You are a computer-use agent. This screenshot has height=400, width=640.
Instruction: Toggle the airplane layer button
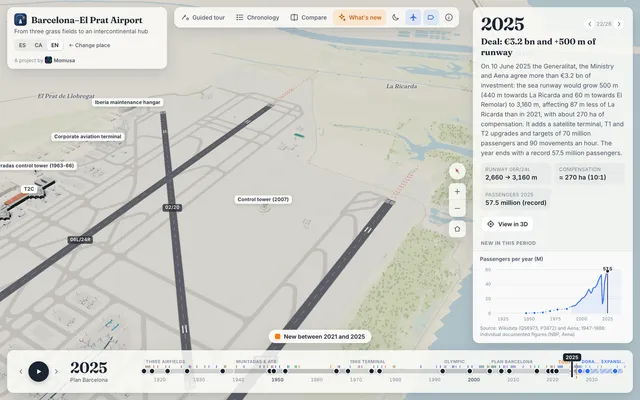click(413, 18)
